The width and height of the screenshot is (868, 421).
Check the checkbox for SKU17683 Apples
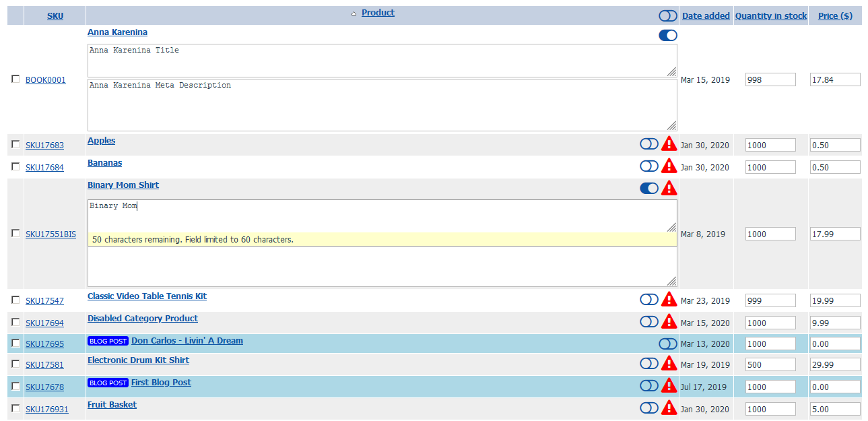[x=15, y=144]
